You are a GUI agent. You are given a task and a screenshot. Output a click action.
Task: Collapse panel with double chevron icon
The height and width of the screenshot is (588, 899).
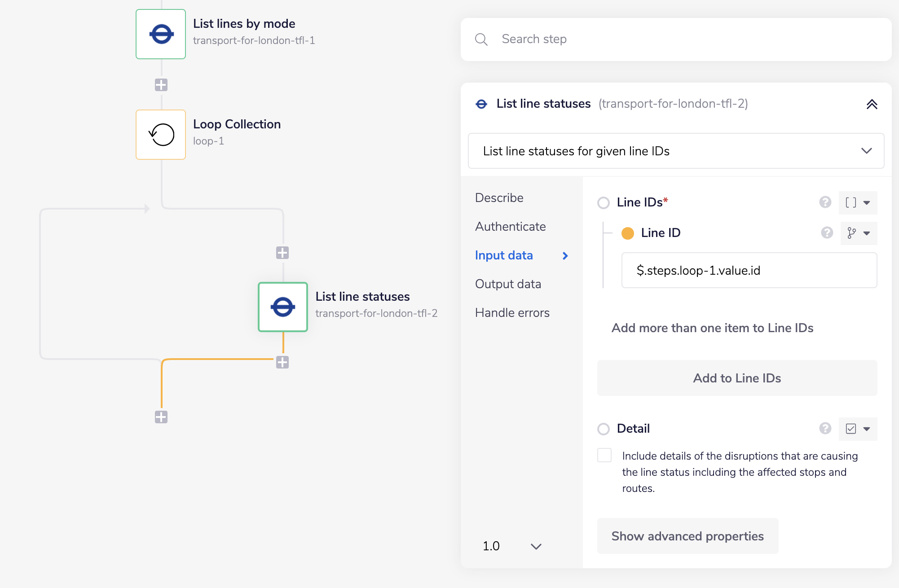[x=872, y=104]
